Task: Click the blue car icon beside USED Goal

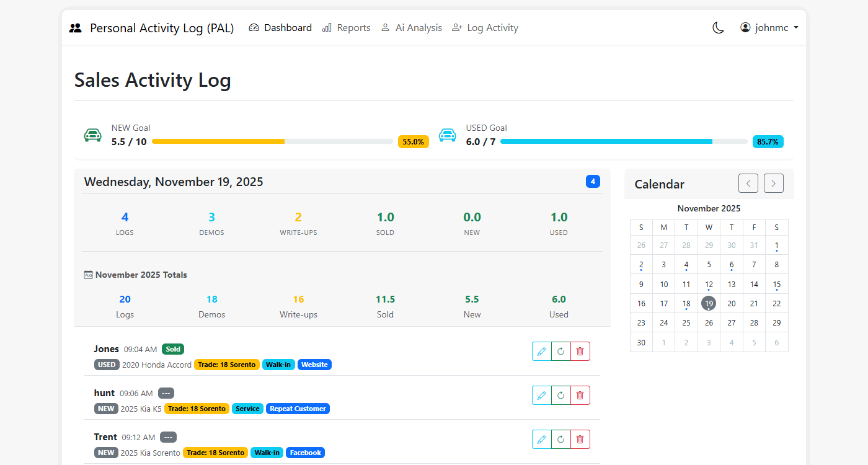Action: point(448,135)
